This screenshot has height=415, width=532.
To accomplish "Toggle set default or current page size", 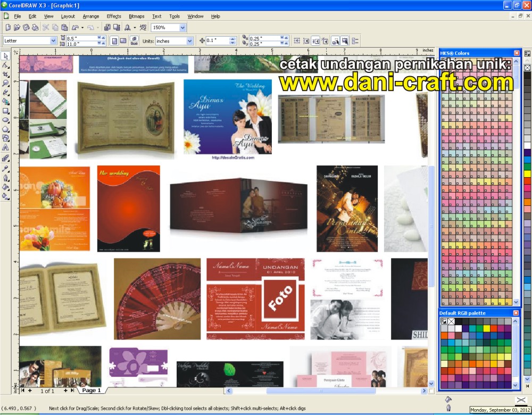I will pyautogui.click(x=134, y=41).
